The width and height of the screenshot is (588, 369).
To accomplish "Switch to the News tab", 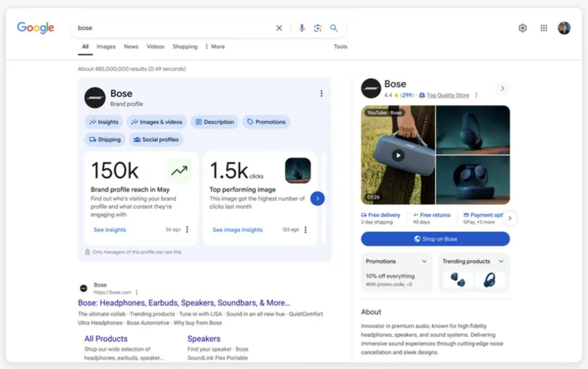I will (x=131, y=46).
